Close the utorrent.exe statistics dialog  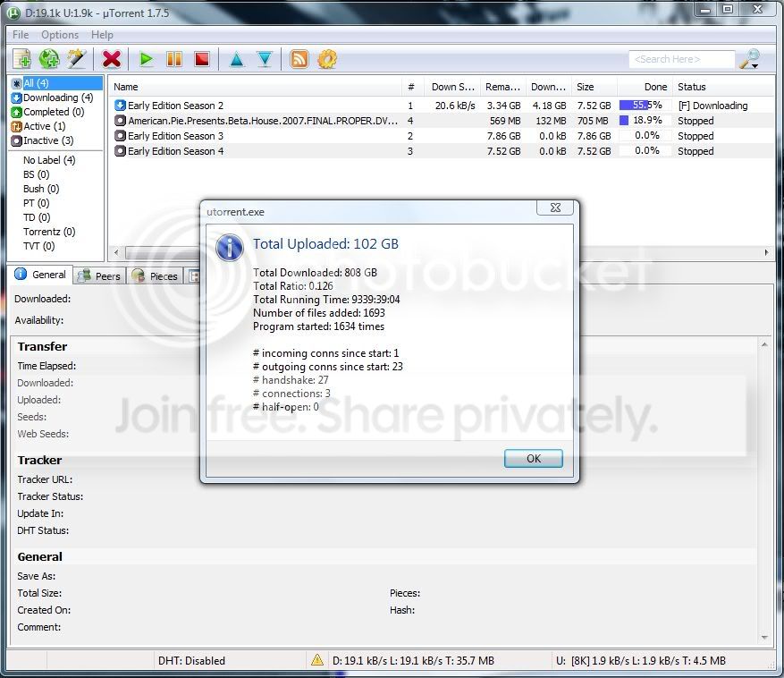pos(555,208)
